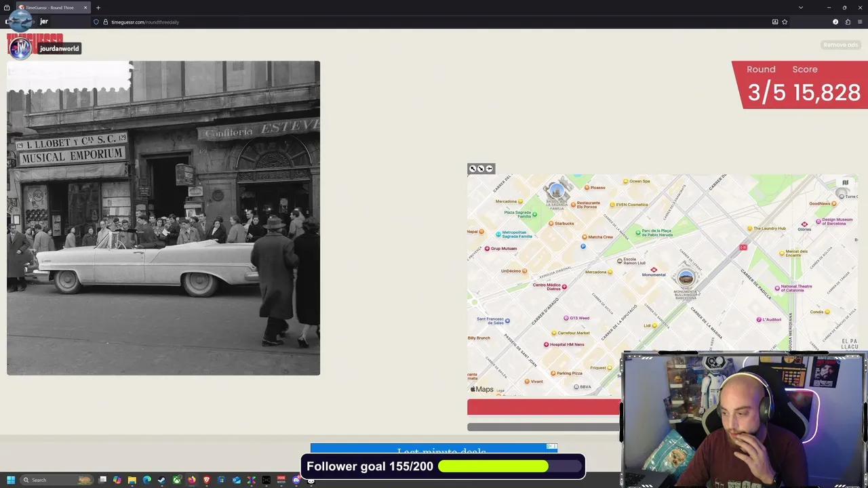Click the Condis store marker
Image resolution: width=868 pixels, height=488 pixels.
click(829, 312)
